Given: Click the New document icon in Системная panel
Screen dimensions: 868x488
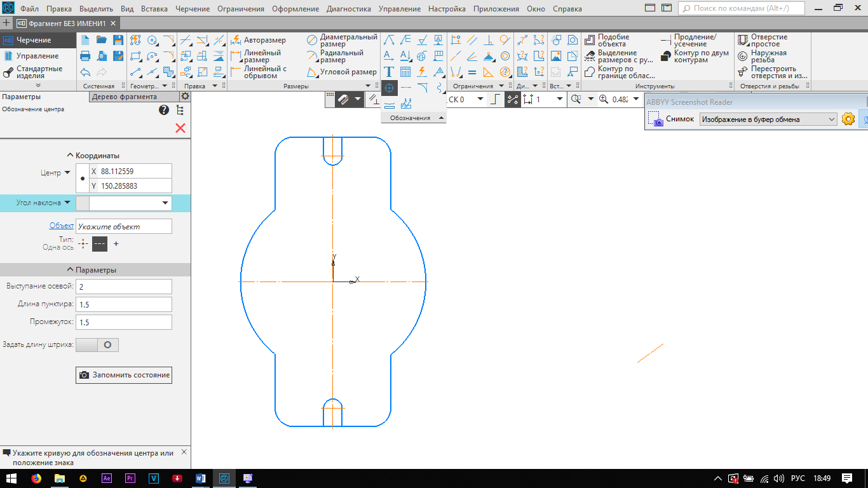Looking at the screenshot, I should tap(85, 39).
